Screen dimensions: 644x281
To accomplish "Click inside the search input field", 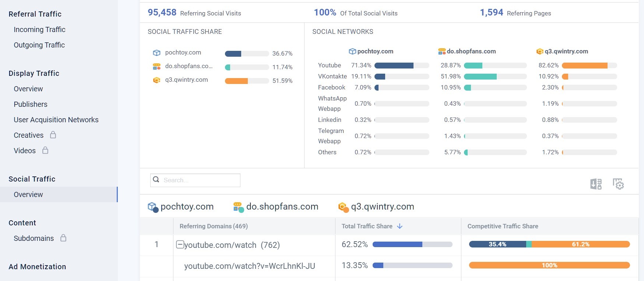I will [195, 180].
